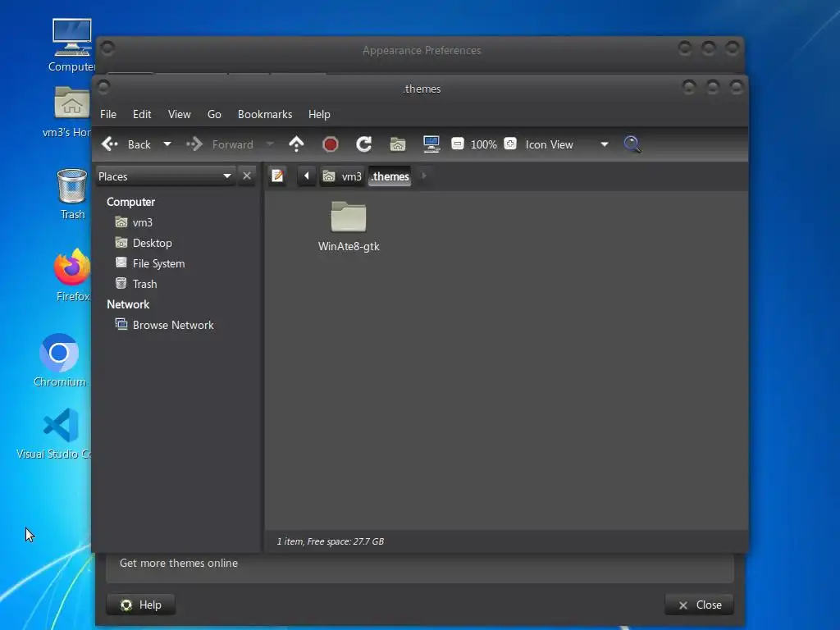The height and width of the screenshot is (630, 840).
Task: Select Browse Network in the sidebar
Action: tap(164, 325)
